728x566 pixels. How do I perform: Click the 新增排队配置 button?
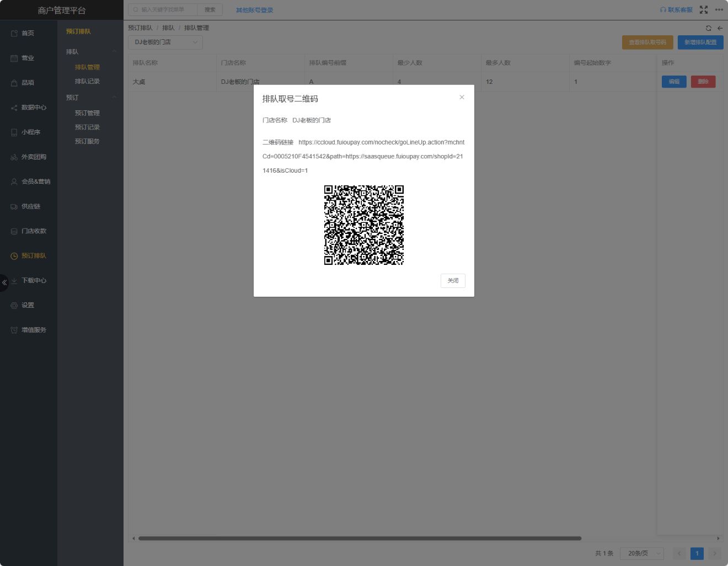(x=700, y=42)
